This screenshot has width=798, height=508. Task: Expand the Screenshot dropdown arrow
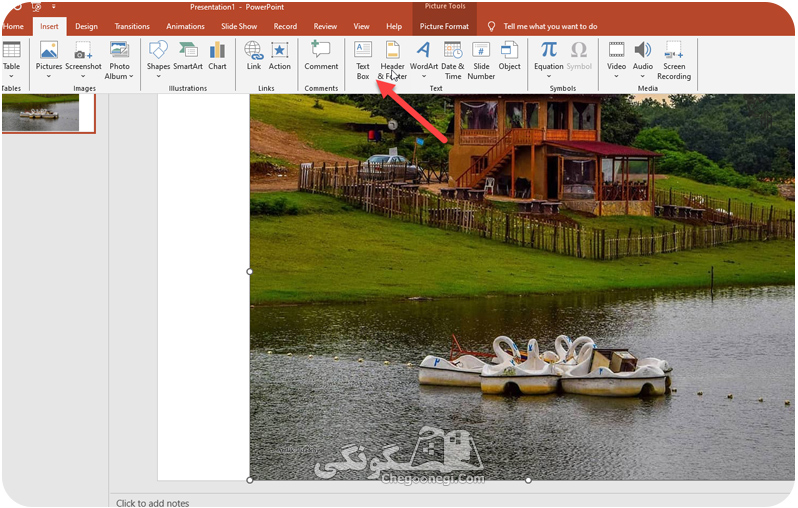[x=83, y=76]
